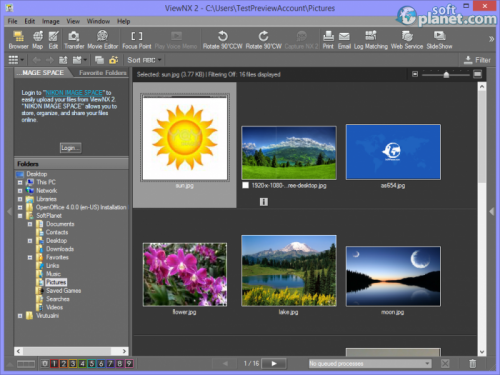
Task: Rotate image 90° clockwise
Action: (x=264, y=40)
